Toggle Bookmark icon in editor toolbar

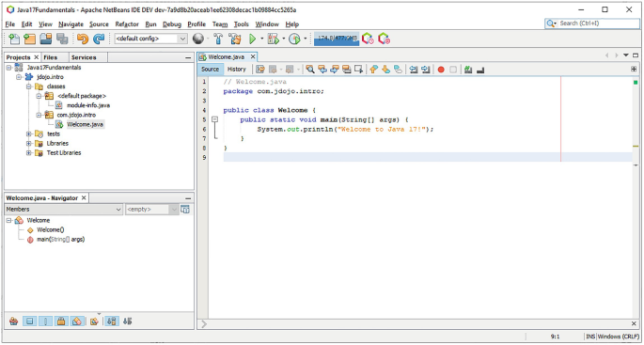tap(398, 70)
